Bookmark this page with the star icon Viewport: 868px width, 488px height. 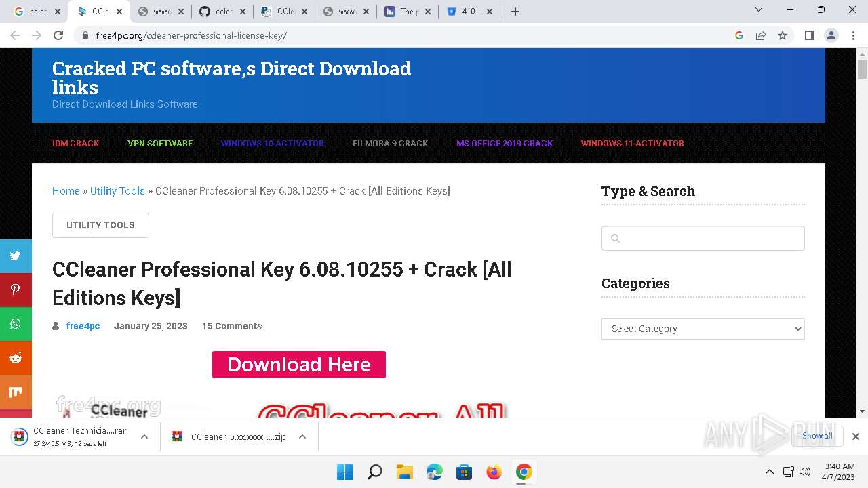click(x=783, y=35)
